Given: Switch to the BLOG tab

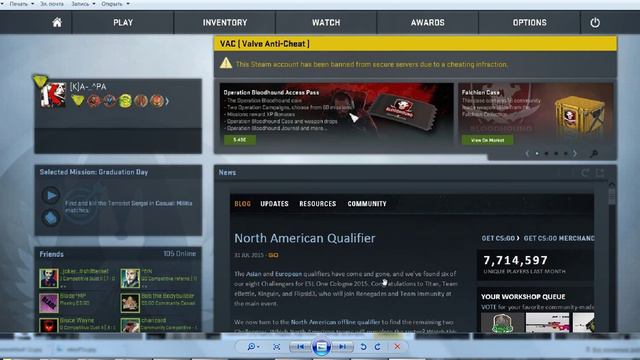Looking at the screenshot, I should coord(242,204).
